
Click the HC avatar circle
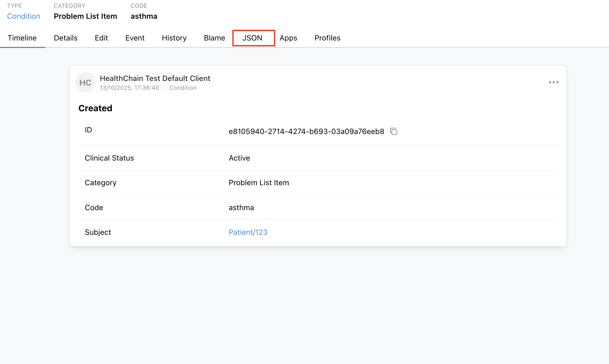85,83
